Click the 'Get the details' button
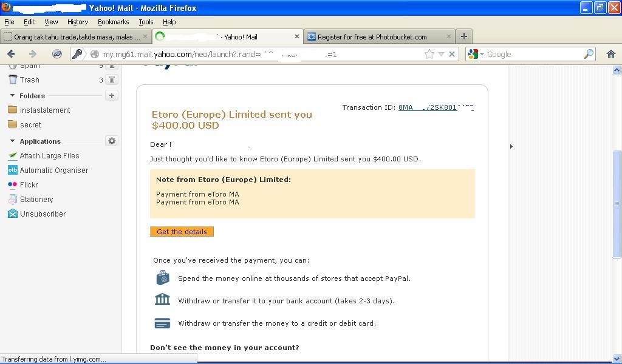Viewport: 622px width, 364px height. pyautogui.click(x=182, y=232)
